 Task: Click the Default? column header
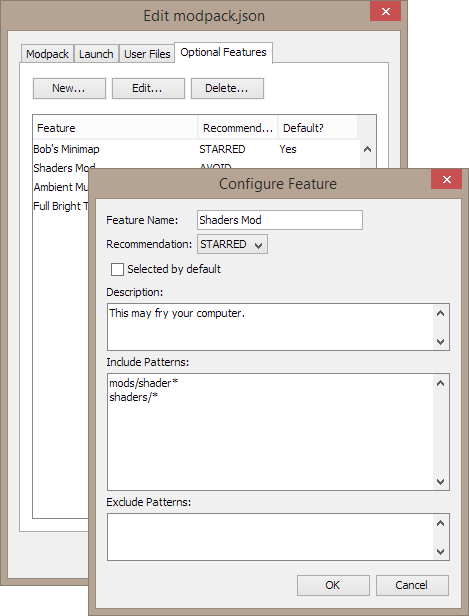317,128
